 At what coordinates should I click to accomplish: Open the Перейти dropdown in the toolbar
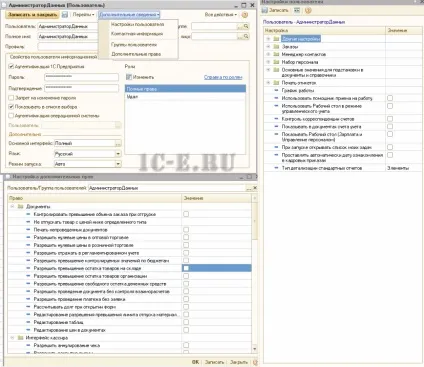click(x=83, y=15)
